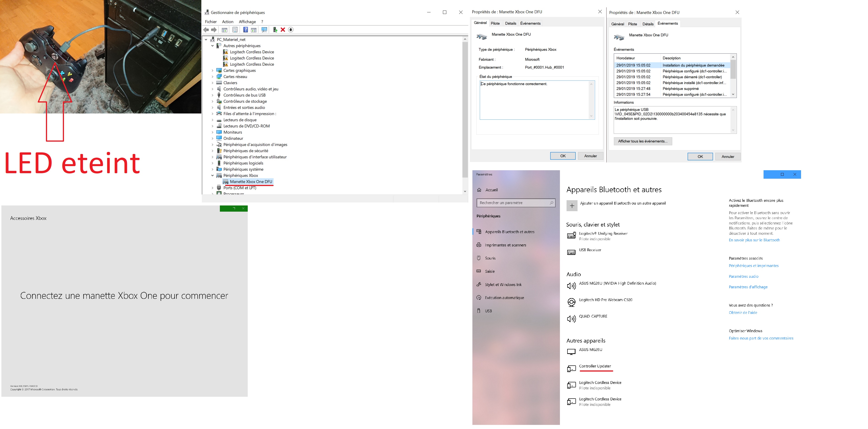Screen dimensions: 868x429
Task: Toggle the show/hide action pane toolbar icon
Action: 254,30
